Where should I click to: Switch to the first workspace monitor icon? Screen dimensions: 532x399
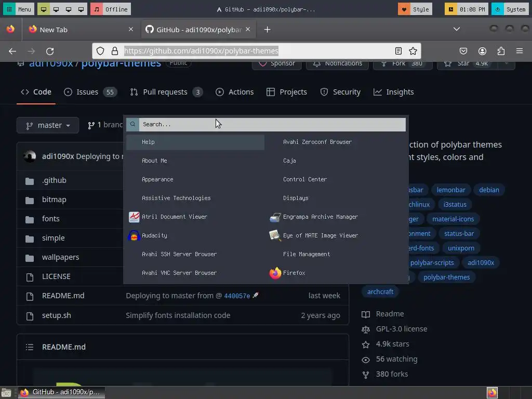[x=44, y=9]
